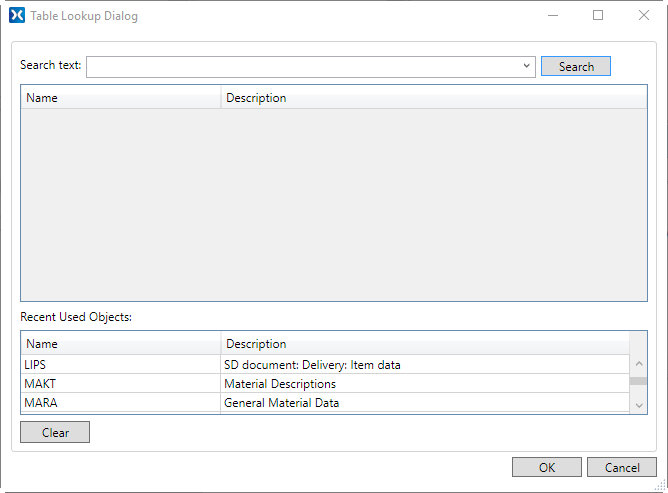Viewport: 668px width, 493px height.
Task: Cancel the Table Lookup dialog
Action: tap(621, 467)
